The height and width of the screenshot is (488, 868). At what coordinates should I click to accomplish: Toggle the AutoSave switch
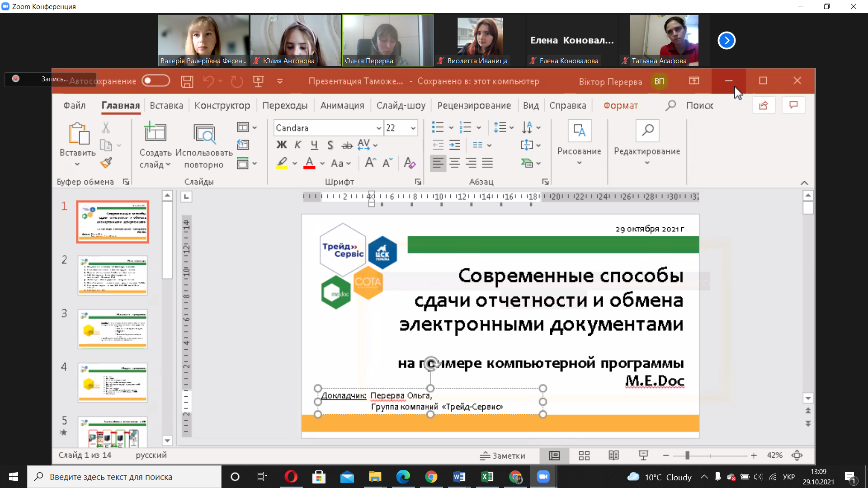[156, 81]
